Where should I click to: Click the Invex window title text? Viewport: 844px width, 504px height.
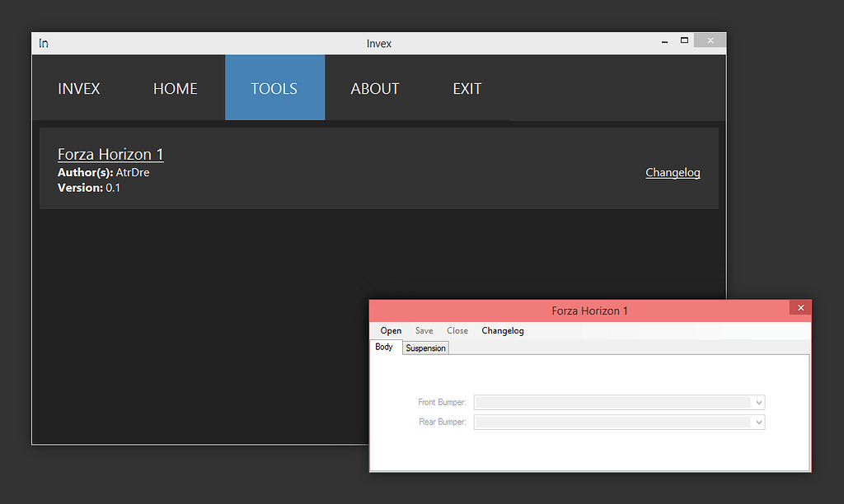coord(379,44)
